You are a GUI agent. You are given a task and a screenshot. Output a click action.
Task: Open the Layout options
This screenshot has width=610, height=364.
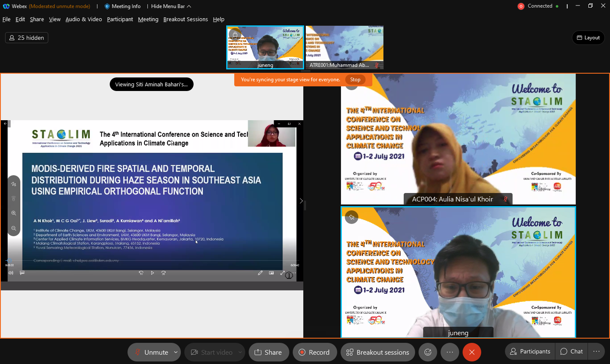[x=588, y=38]
